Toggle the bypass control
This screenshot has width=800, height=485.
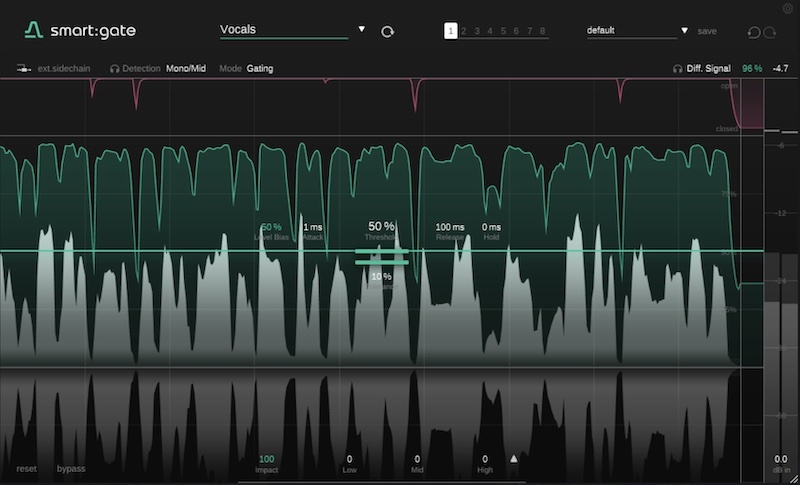[71, 468]
